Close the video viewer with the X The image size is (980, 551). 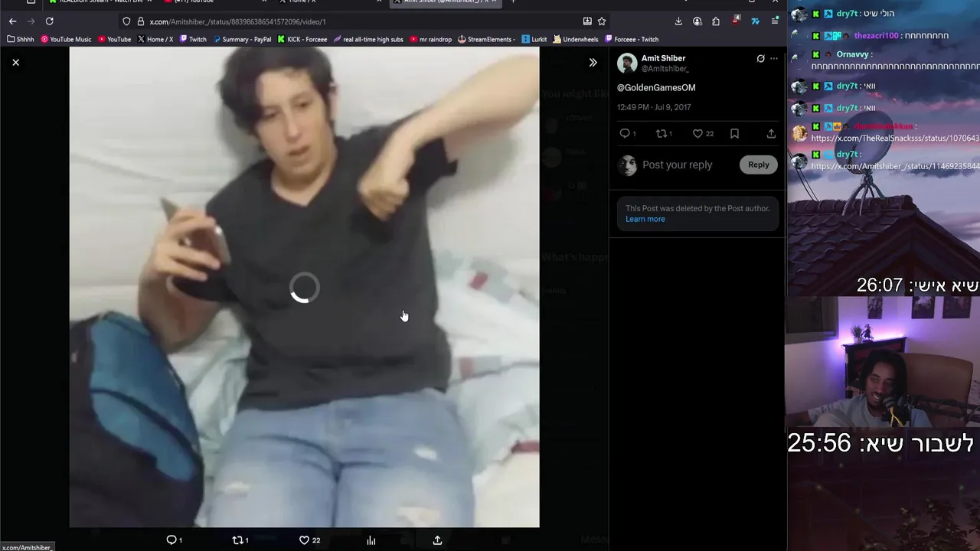(x=15, y=63)
